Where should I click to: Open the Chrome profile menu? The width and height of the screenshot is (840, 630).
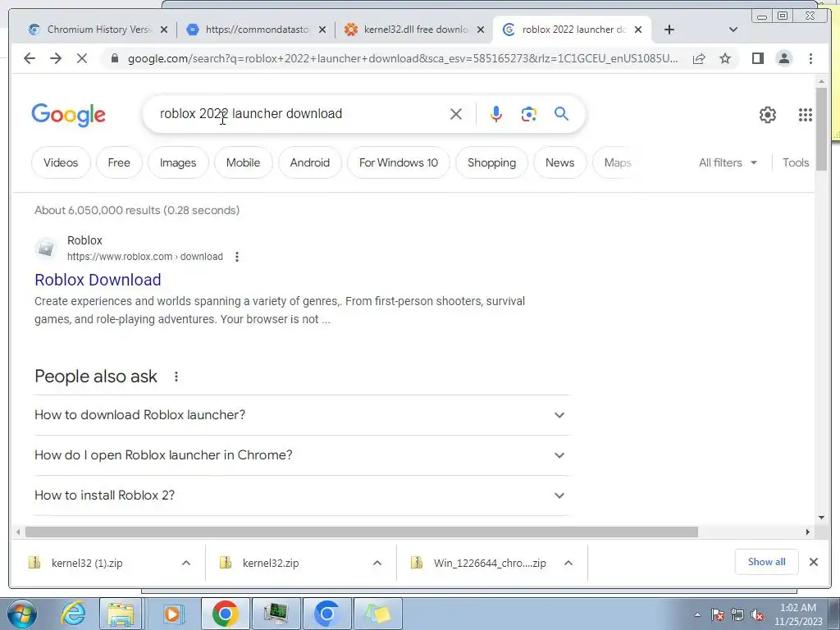783,58
